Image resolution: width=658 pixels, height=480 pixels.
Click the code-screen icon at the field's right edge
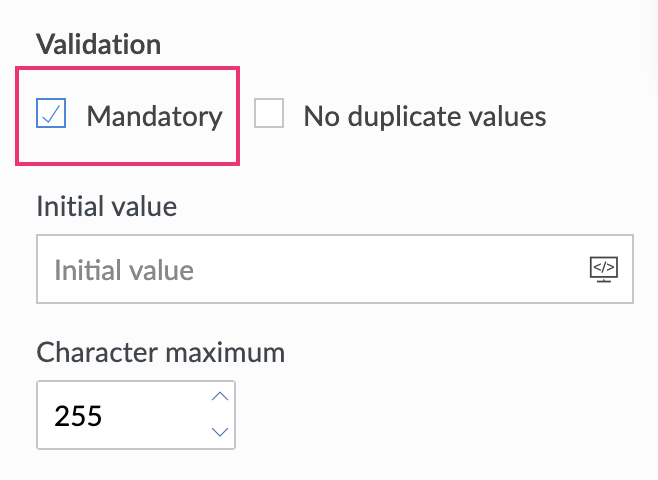(603, 268)
